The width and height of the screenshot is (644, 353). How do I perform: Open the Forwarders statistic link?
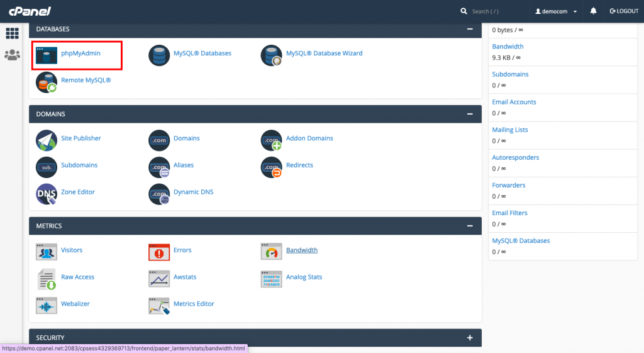[x=508, y=185]
